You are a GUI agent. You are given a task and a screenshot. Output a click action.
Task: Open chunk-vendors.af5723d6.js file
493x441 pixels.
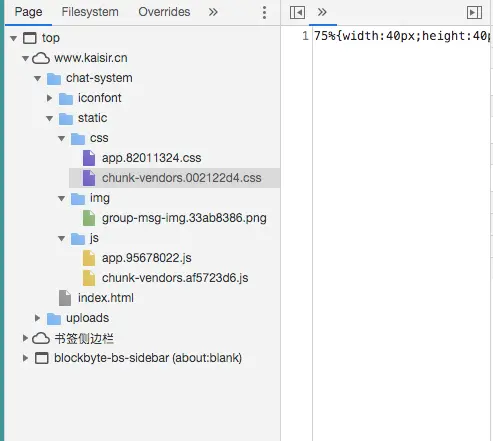(175, 278)
